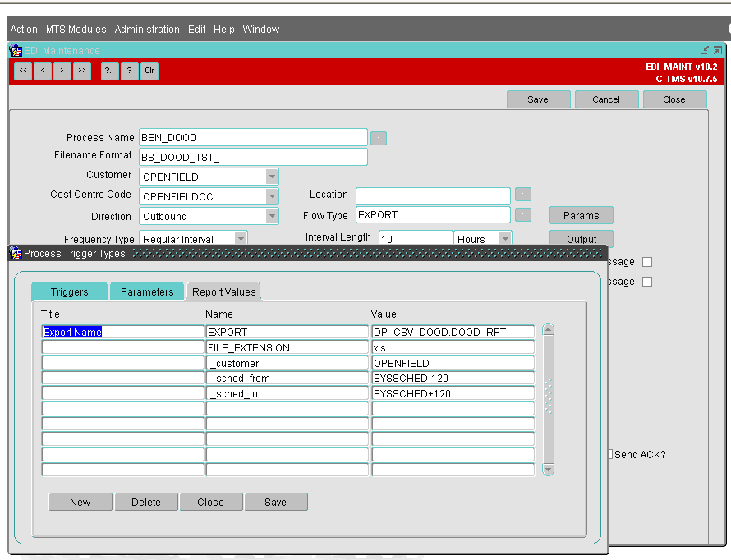Click the i_sched_to name cell
Image resolution: width=731 pixels, height=560 pixels.
[287, 393]
